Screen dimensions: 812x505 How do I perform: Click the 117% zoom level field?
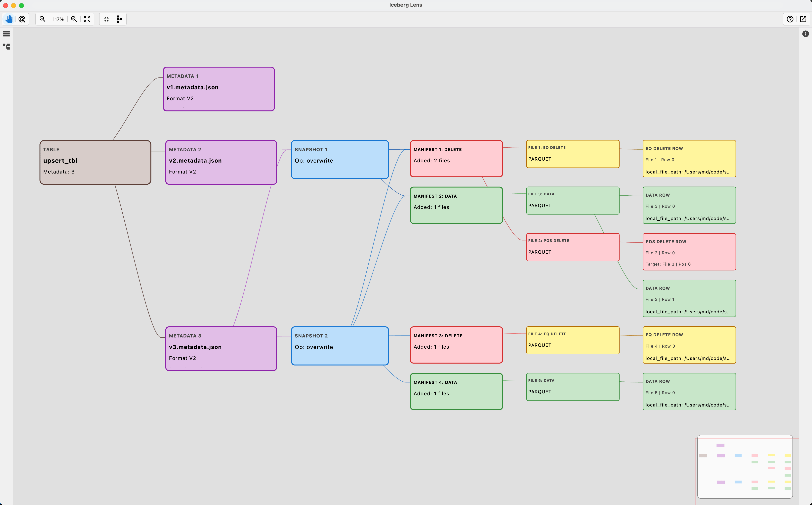pyautogui.click(x=58, y=19)
